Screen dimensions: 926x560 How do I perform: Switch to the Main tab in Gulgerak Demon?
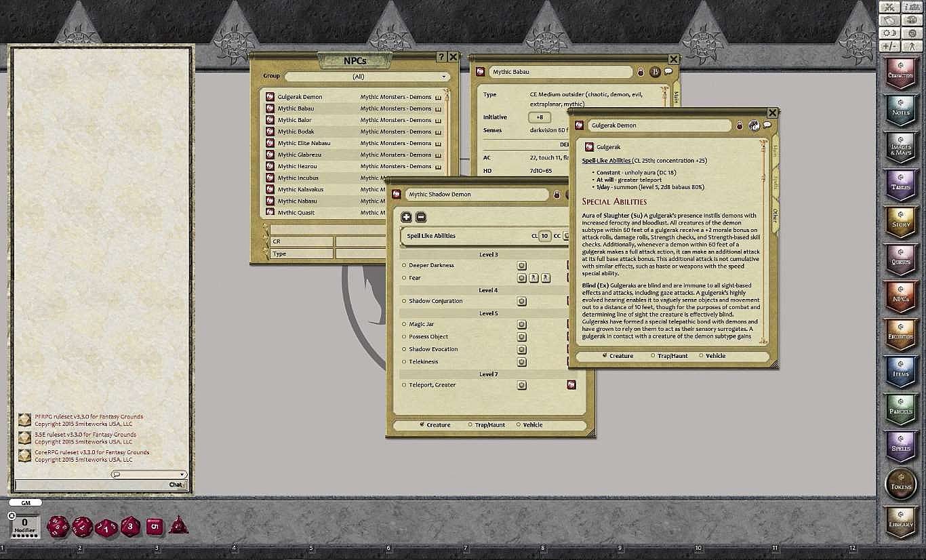tap(774, 151)
